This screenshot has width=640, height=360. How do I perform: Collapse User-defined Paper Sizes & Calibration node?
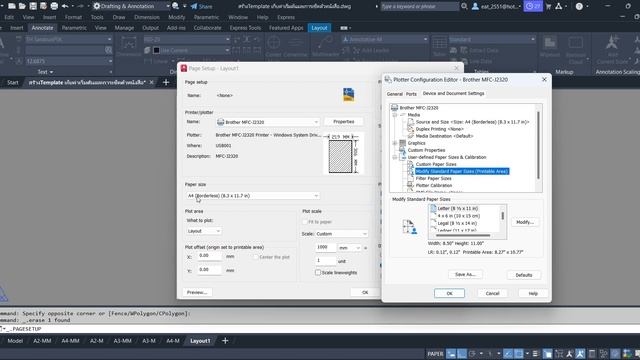395,157
